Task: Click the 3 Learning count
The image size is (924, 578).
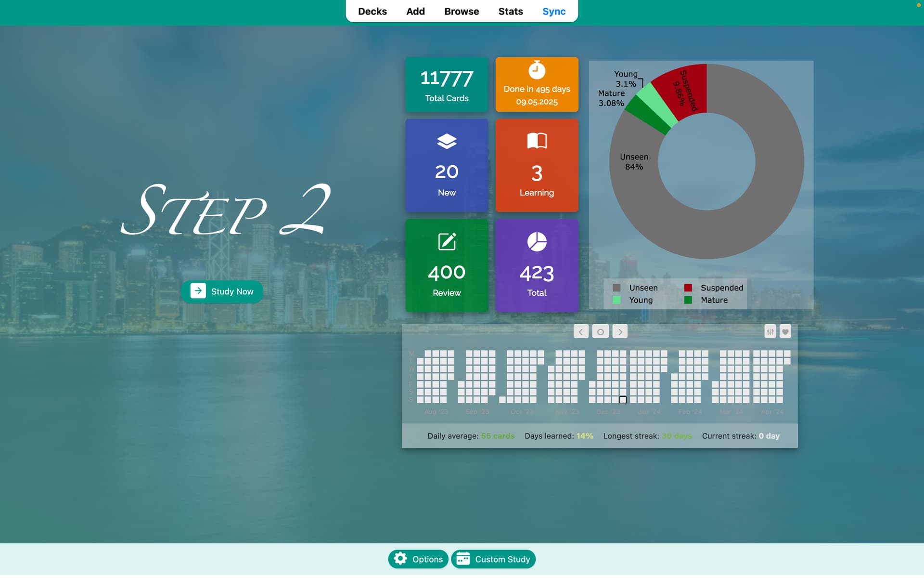Action: point(537,173)
